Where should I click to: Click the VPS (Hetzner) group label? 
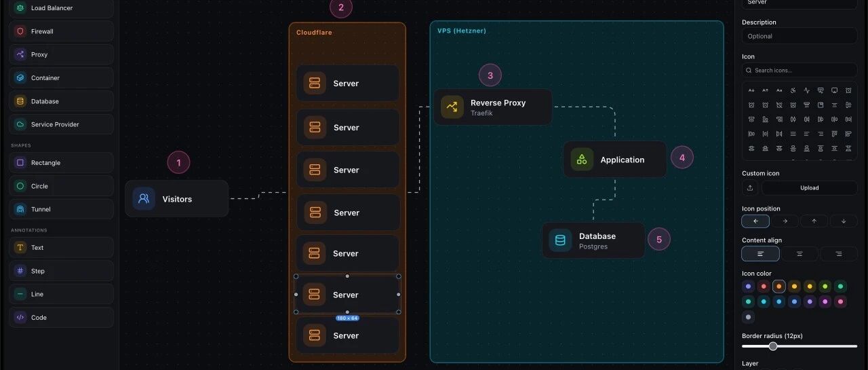[461, 31]
